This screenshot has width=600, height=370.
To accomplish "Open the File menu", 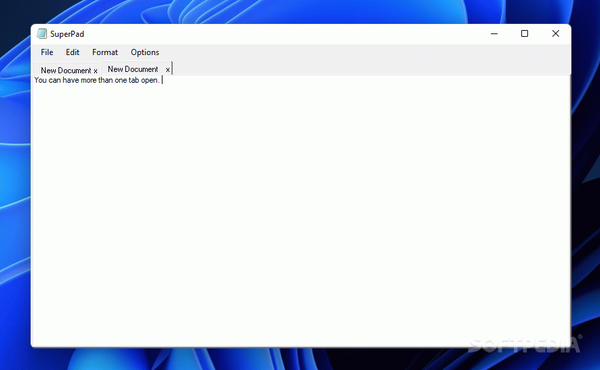I will coord(47,52).
